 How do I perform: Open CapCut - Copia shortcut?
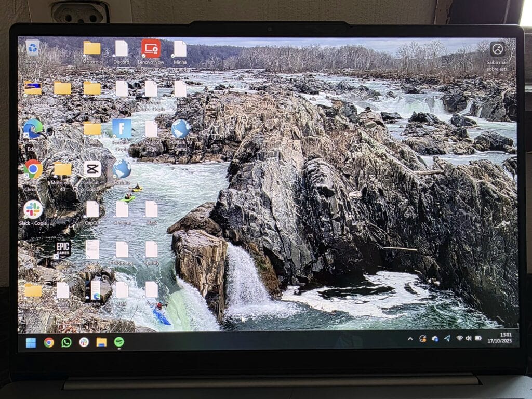coord(92,170)
